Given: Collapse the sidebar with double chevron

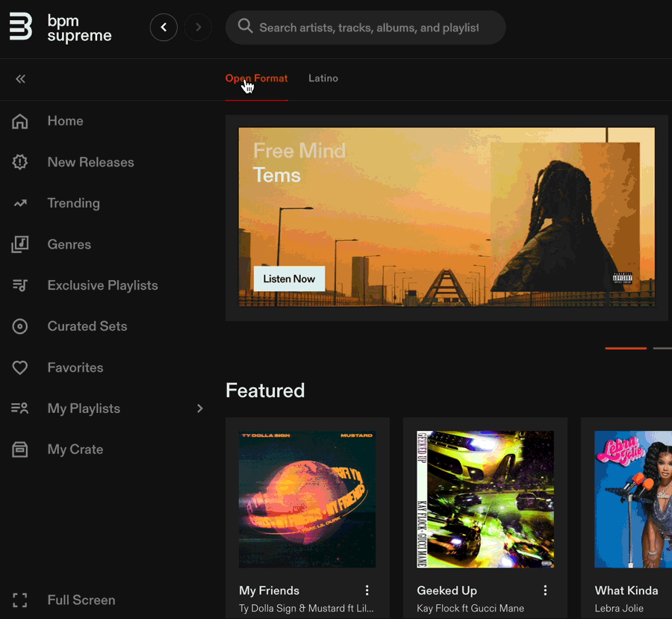Looking at the screenshot, I should (21, 79).
